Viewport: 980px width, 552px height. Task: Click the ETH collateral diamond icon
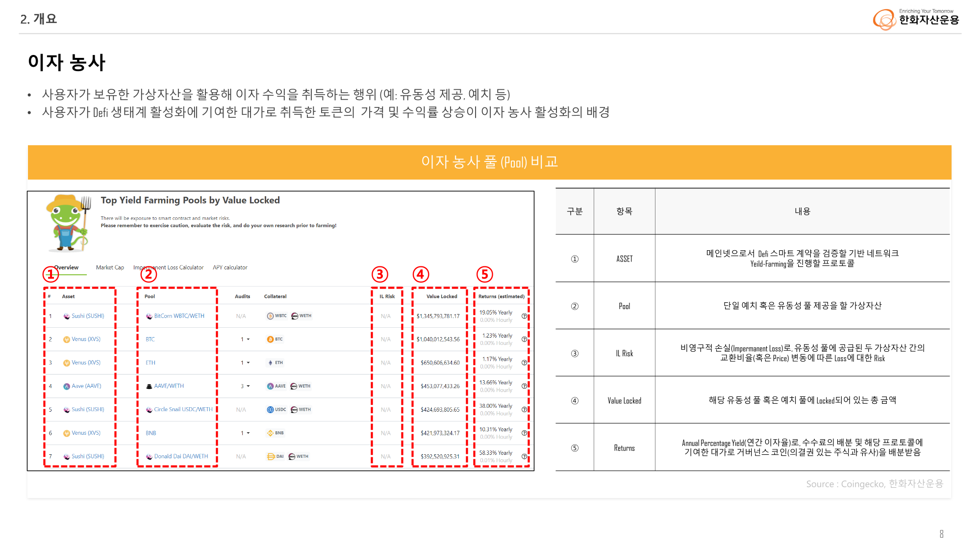tap(270, 363)
